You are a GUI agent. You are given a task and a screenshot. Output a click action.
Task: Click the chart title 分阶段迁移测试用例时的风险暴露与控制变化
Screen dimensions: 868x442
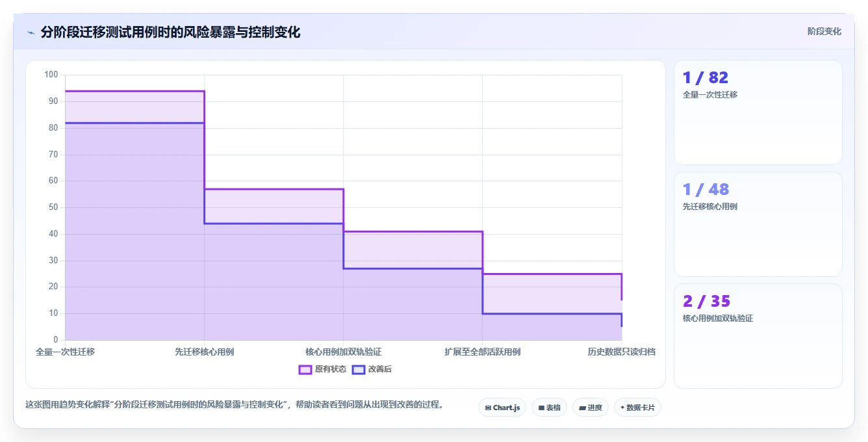pos(170,32)
